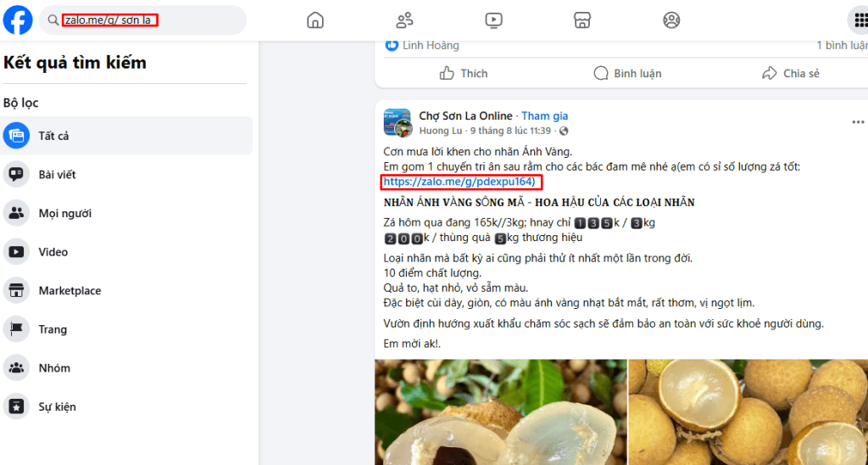Open the Groups icon in top bar
868x465 pixels.
(x=671, y=20)
